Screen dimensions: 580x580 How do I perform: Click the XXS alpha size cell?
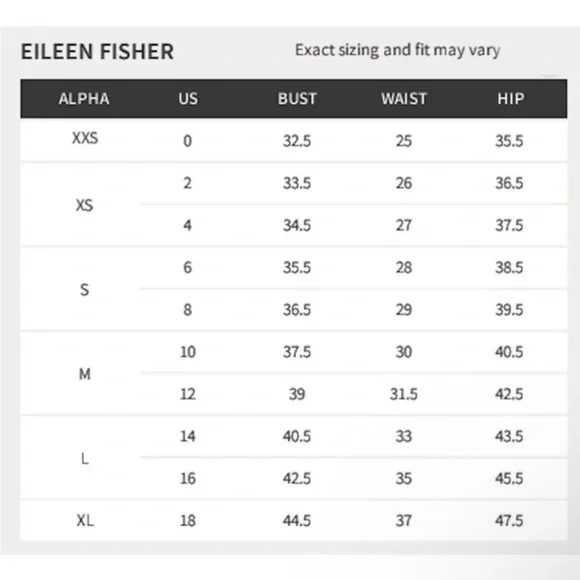tap(85, 138)
